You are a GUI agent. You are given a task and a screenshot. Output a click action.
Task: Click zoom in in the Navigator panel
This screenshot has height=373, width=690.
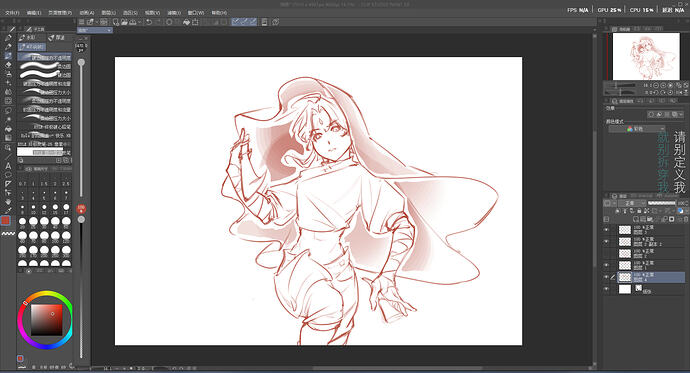(x=663, y=85)
